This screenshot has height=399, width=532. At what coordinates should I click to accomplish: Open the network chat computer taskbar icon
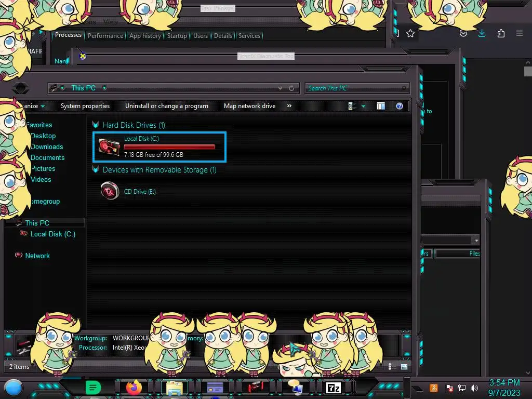295,388
